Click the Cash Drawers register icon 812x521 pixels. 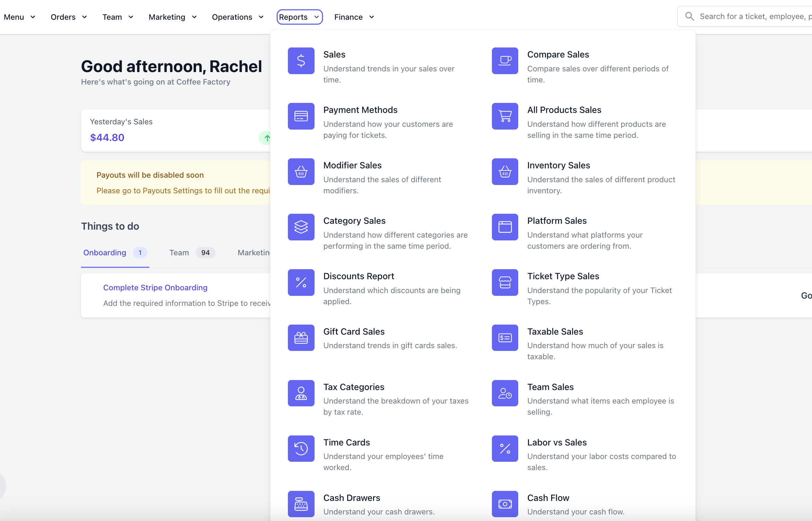click(x=301, y=504)
